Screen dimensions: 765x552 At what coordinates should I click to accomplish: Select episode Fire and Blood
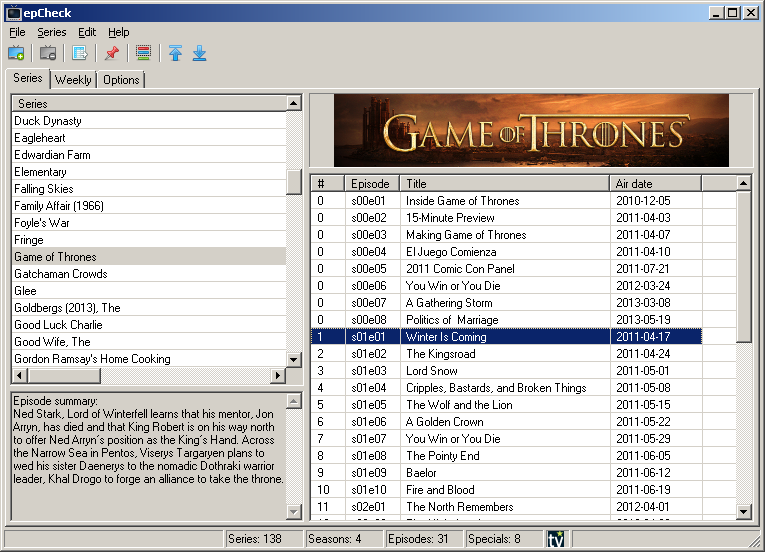506,490
